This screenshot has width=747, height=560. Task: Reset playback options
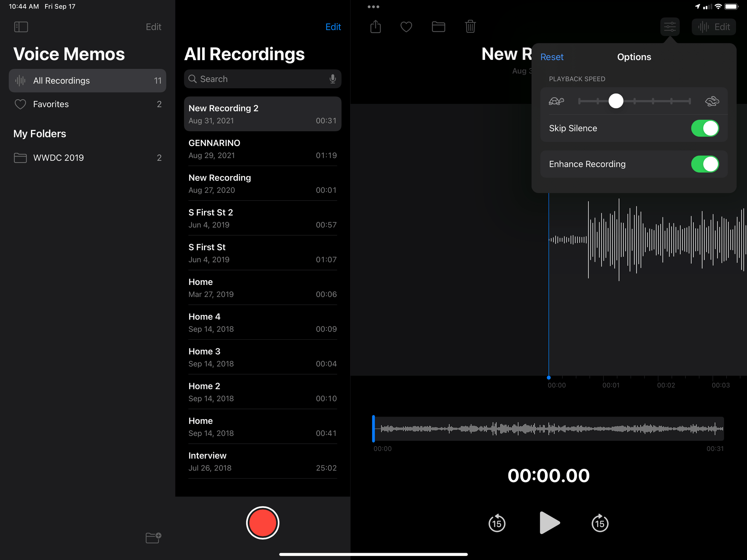click(551, 57)
